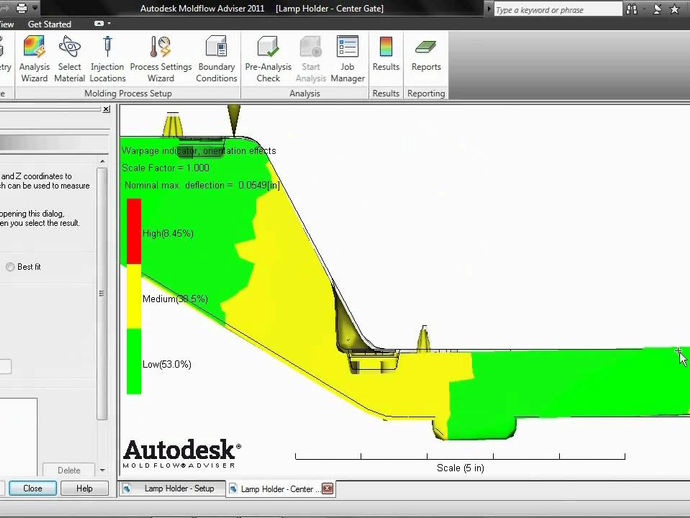Open the dropdown arrow beside Delete
Screen dimensions: 690x518
[x=102, y=470]
